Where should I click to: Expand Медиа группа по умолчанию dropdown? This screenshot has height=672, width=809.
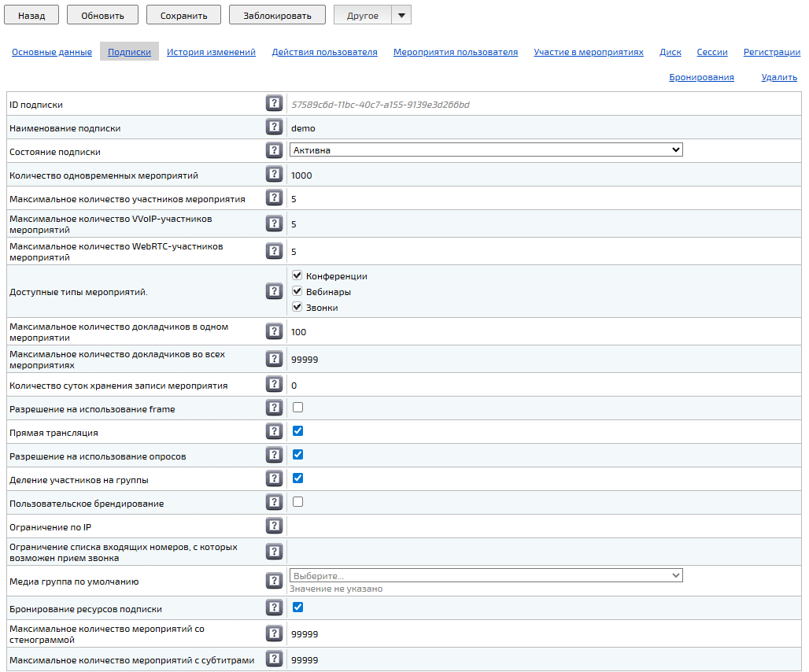click(486, 575)
